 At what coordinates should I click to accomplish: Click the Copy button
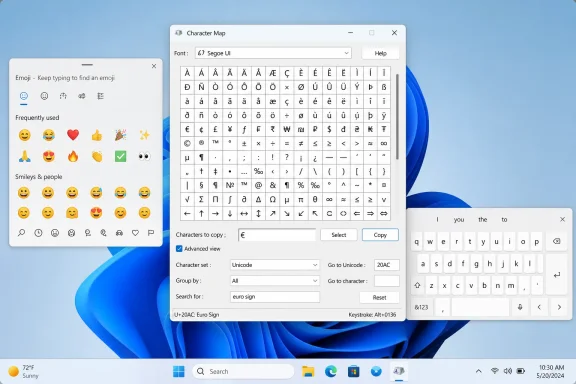point(380,235)
